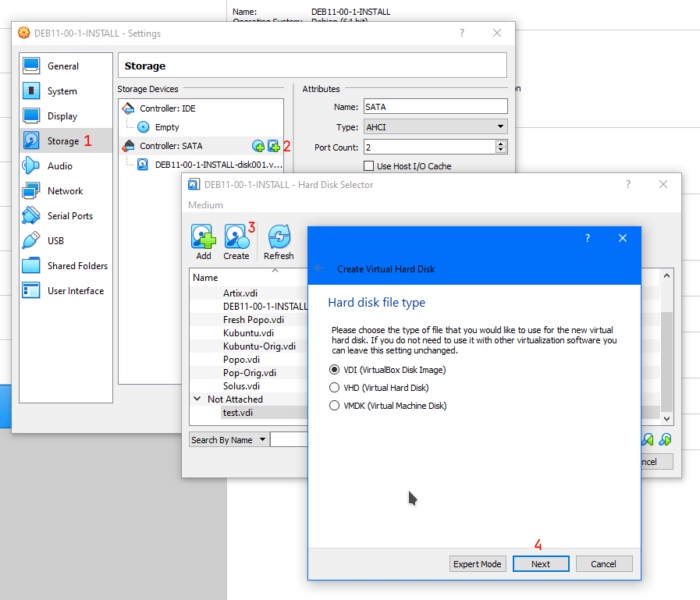Click add hard disk icon on SATA controller
This screenshot has width=700, height=600.
click(x=274, y=146)
